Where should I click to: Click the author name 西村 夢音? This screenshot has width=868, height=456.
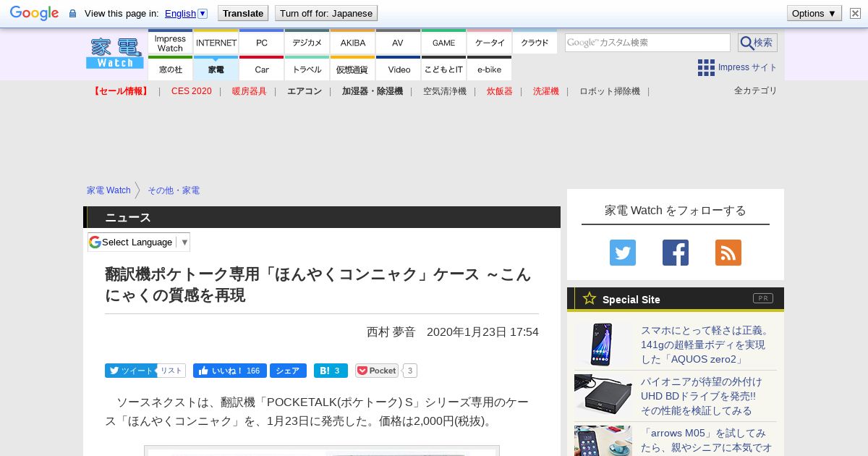pos(391,332)
